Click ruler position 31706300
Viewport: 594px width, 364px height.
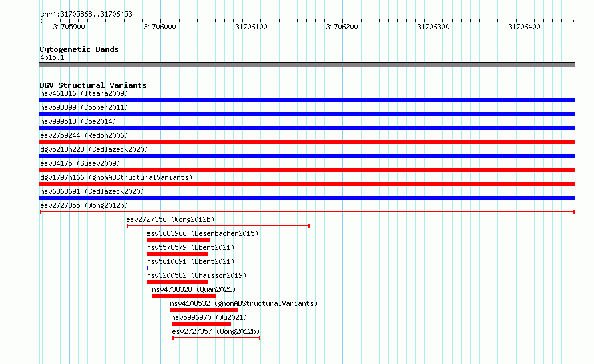[433, 27]
